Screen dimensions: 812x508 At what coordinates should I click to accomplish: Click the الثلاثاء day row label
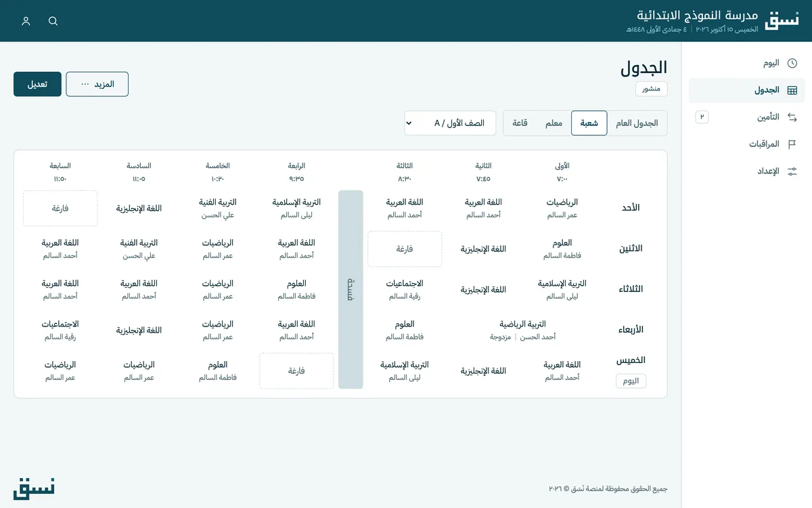pyautogui.click(x=631, y=289)
